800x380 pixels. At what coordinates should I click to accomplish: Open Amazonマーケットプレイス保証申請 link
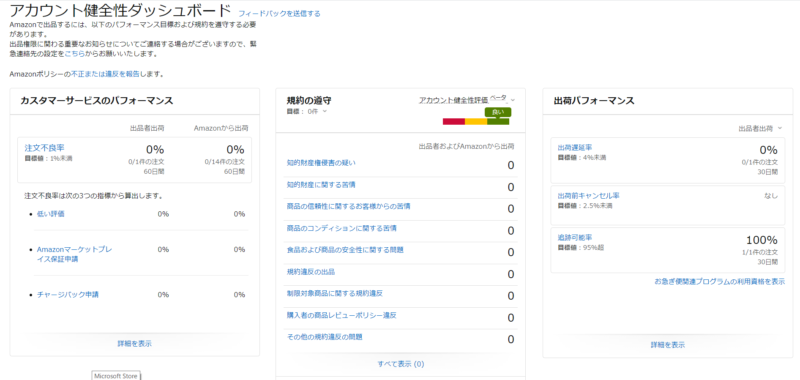point(74,254)
